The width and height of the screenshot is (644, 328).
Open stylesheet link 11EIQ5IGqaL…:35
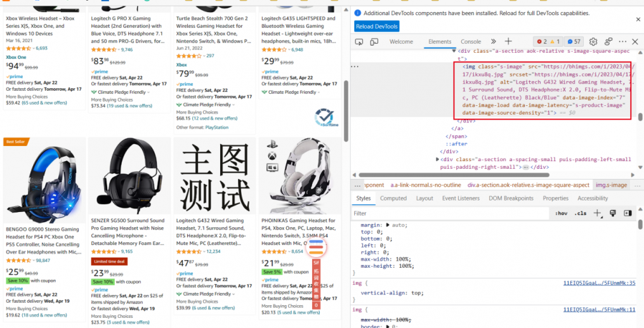tap(599, 283)
